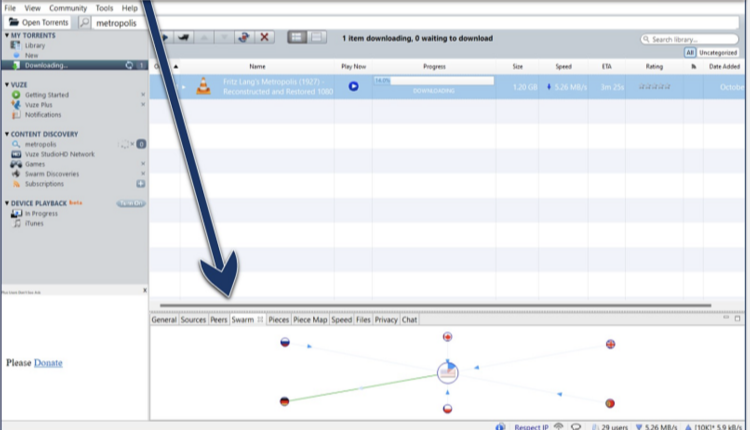Close the sidebar ad panel
The image size is (750, 430).
pyautogui.click(x=145, y=290)
